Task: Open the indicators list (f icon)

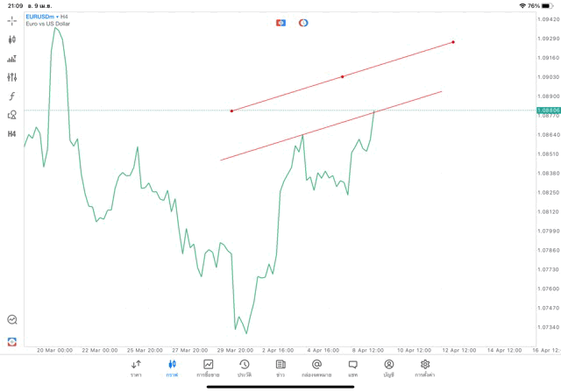Action: (x=12, y=96)
